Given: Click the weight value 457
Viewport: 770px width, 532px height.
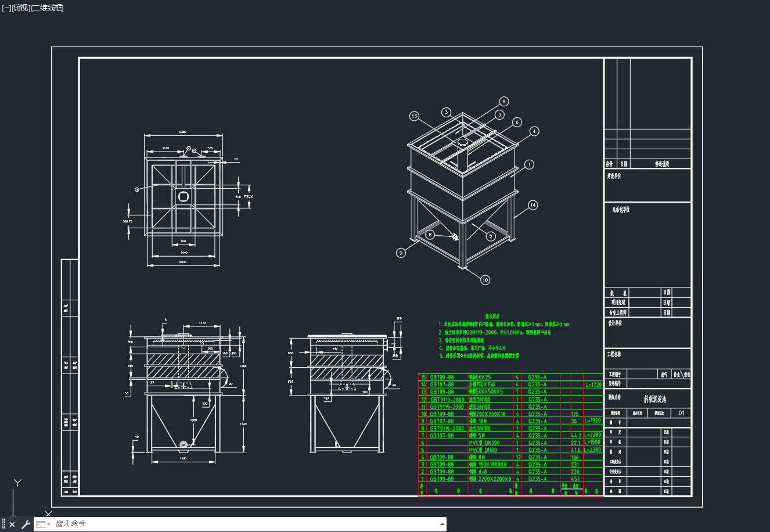Looking at the screenshot, I should (575, 479).
